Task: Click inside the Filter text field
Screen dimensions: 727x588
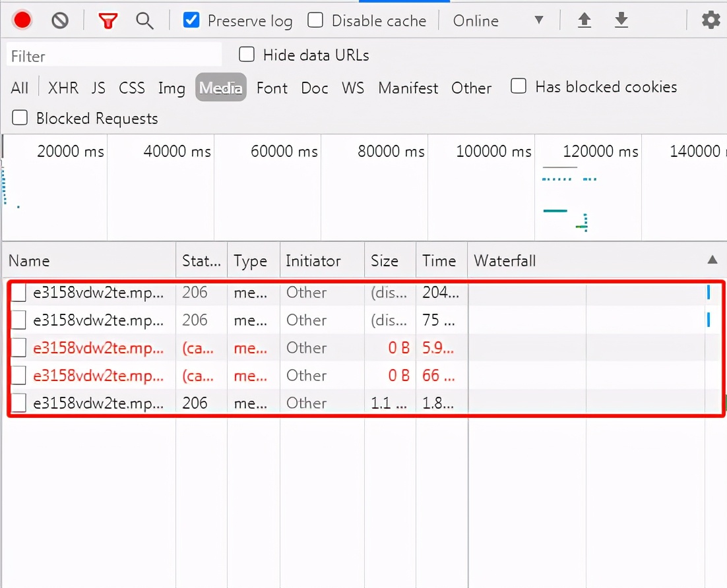Action: coord(114,56)
